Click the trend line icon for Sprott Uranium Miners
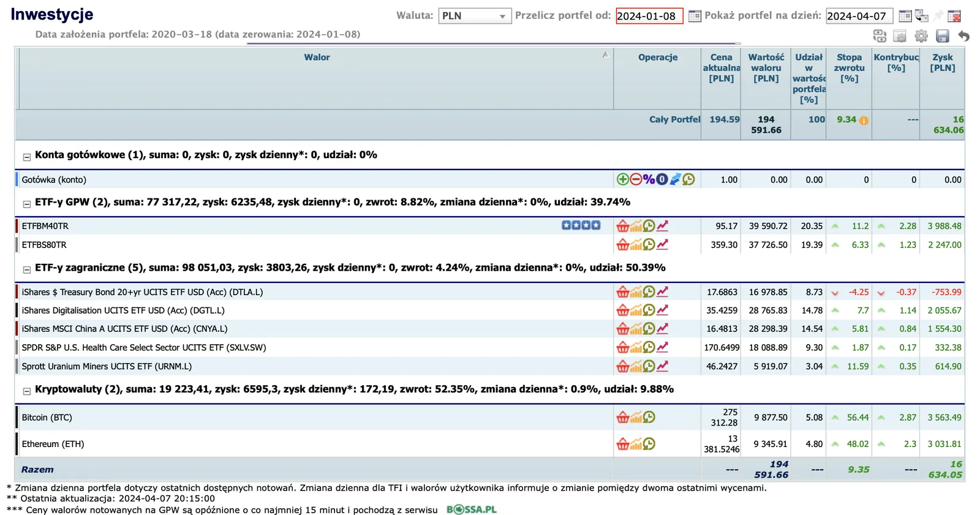 [662, 366]
